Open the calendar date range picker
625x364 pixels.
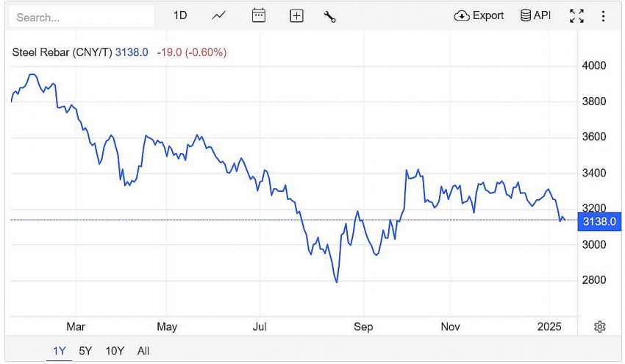point(258,15)
